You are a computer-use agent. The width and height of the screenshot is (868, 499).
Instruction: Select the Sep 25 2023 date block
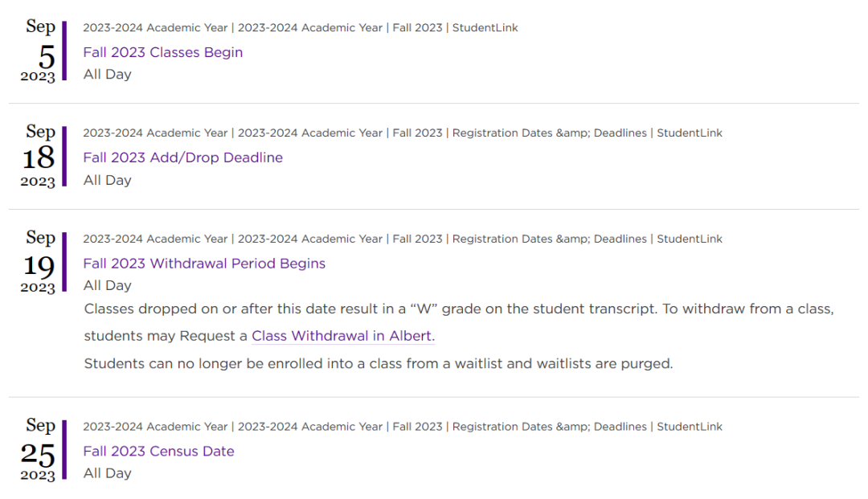click(x=39, y=450)
